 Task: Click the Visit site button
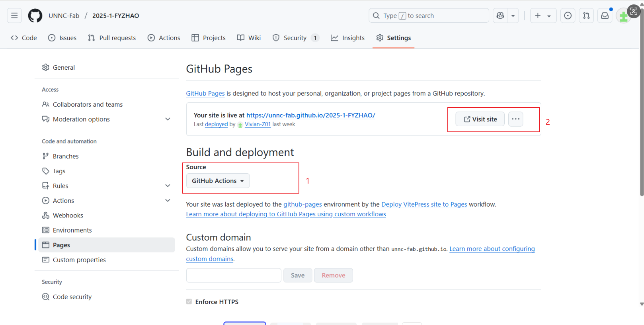coord(480,119)
